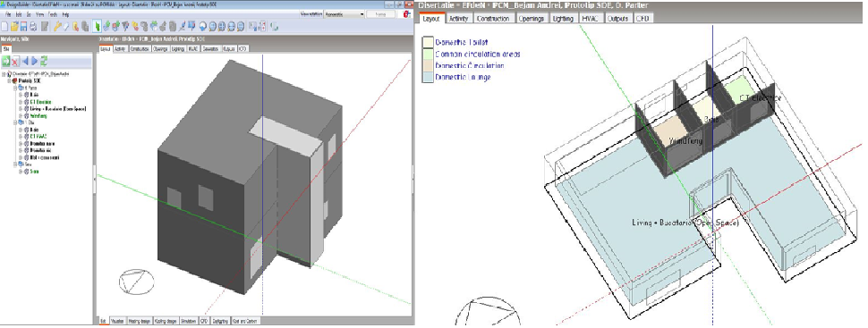
Task: Select Activity tab in right window
Action: (x=459, y=18)
